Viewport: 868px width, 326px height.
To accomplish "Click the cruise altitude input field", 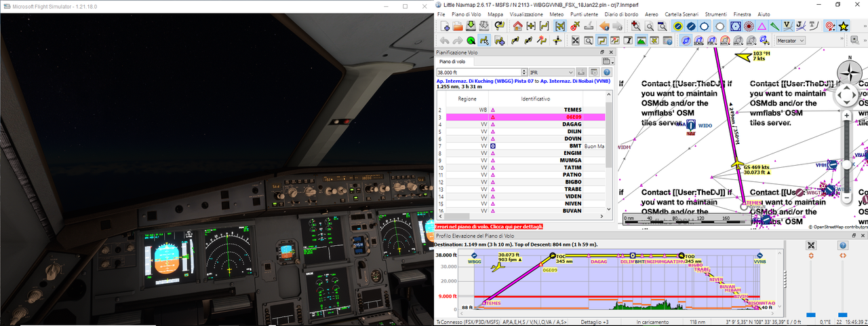I will pos(478,71).
